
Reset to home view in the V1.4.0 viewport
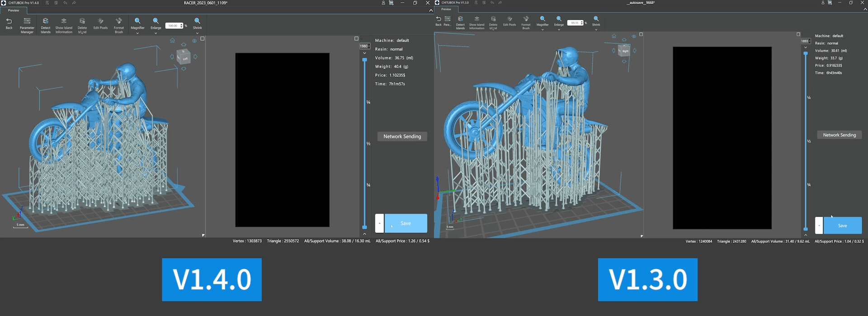pos(172,41)
